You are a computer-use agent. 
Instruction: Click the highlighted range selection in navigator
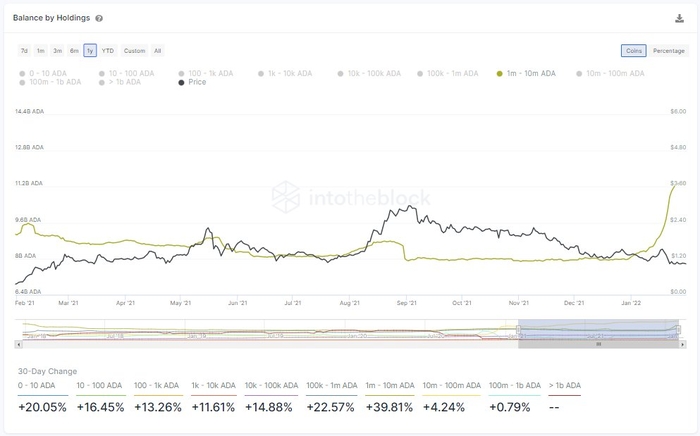tap(598, 330)
